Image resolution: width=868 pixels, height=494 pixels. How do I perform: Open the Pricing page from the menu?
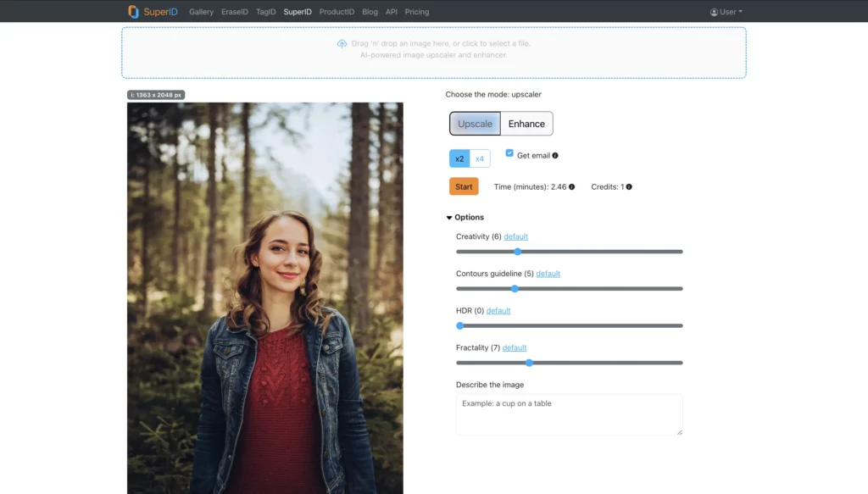click(x=417, y=11)
